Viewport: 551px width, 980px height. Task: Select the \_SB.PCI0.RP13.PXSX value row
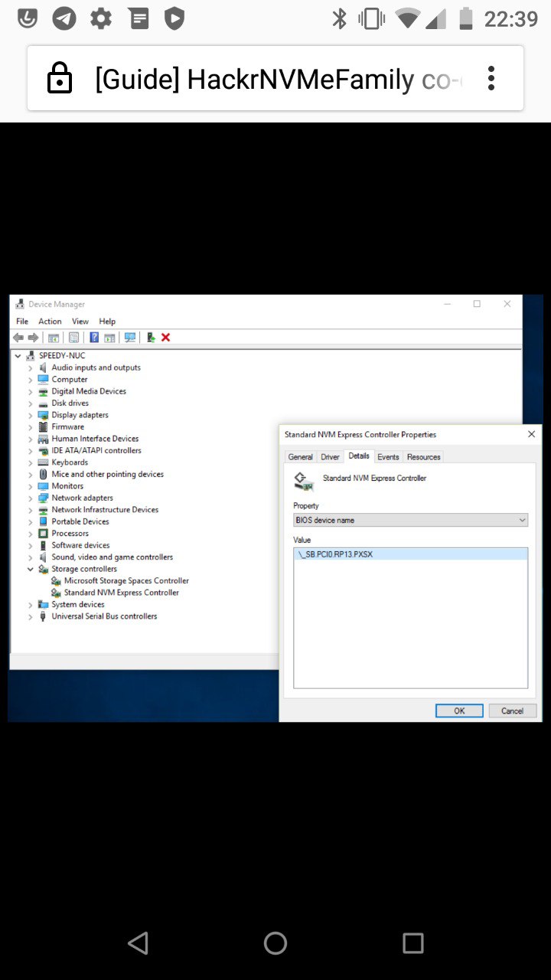(410, 554)
